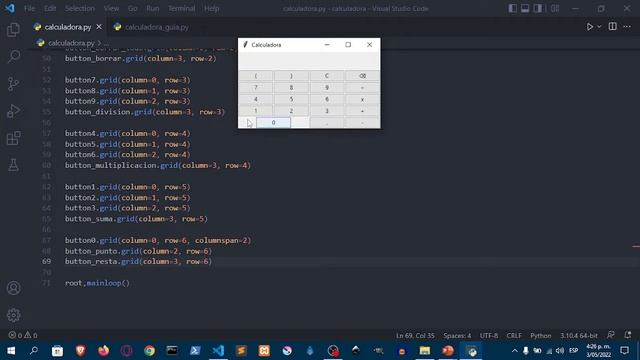Open the Windows Start menu
The width and height of the screenshot is (640, 360).
click(x=11, y=351)
